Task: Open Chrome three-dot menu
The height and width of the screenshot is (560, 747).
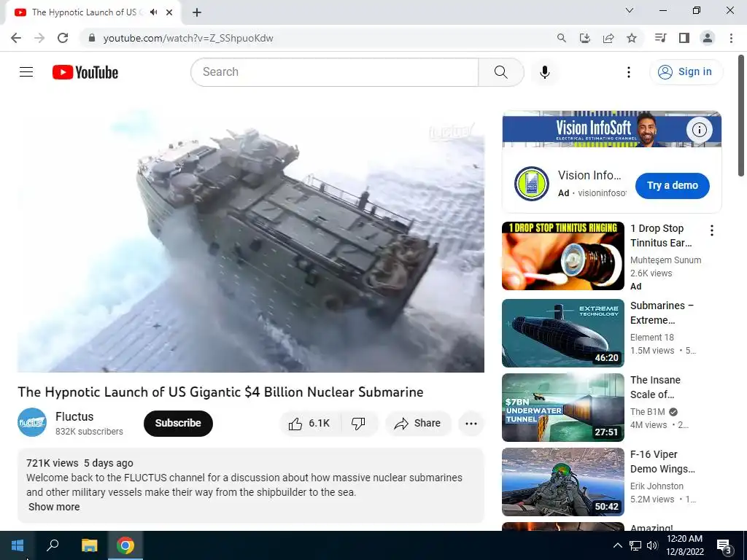Action: tap(731, 38)
